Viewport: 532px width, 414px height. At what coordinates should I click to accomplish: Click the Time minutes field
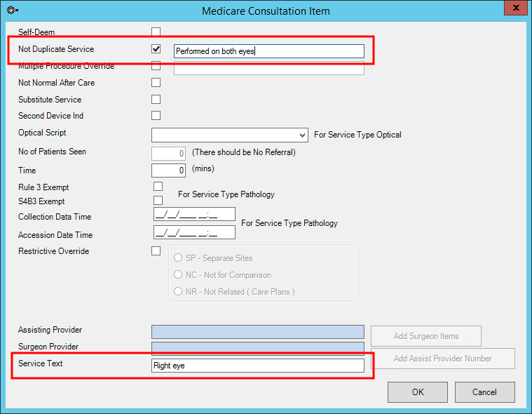(169, 170)
